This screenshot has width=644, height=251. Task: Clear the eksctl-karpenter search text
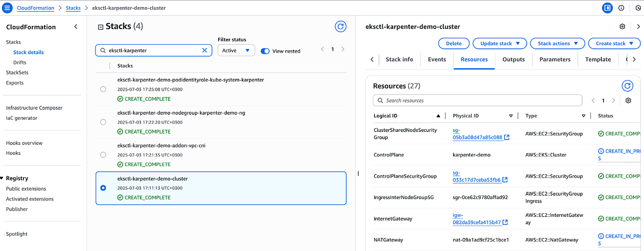pyautogui.click(x=205, y=50)
